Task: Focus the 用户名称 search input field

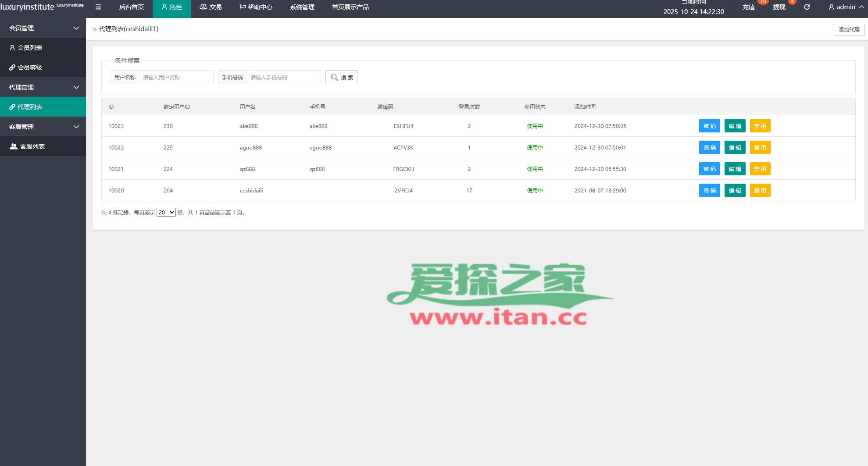Action: click(176, 77)
